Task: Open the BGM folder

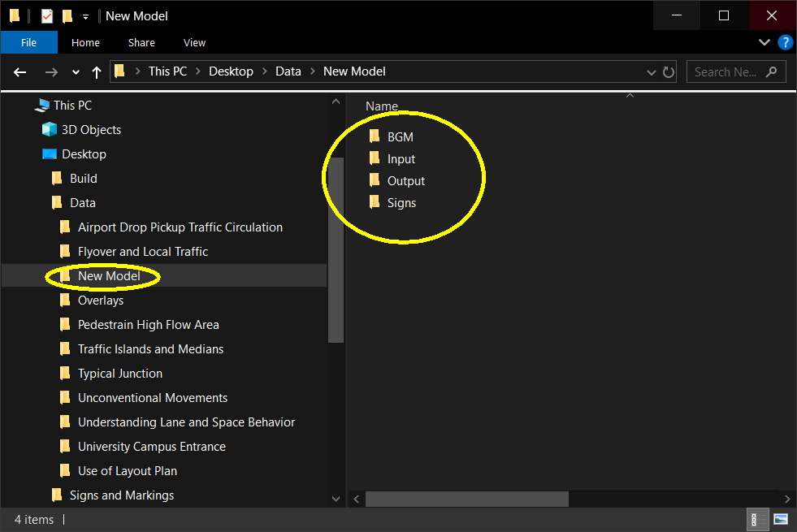Action: 400,137
